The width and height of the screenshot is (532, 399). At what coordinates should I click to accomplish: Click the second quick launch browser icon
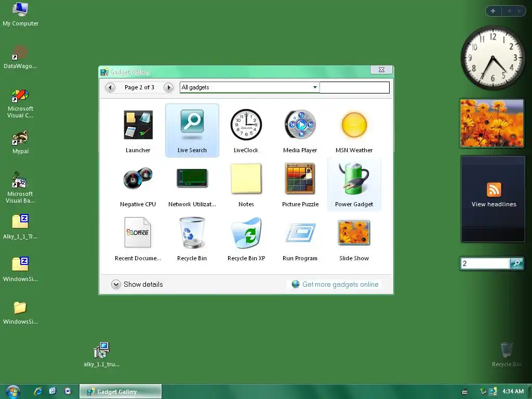(52, 391)
